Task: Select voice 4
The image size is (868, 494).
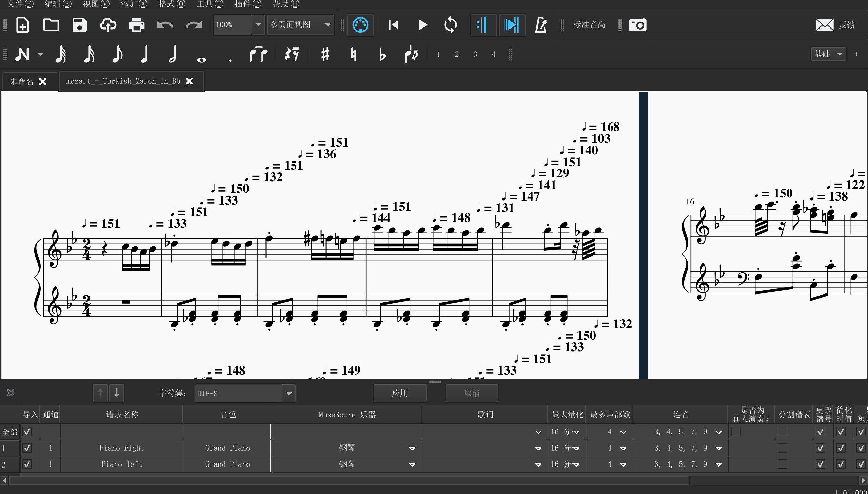Action: (x=494, y=54)
